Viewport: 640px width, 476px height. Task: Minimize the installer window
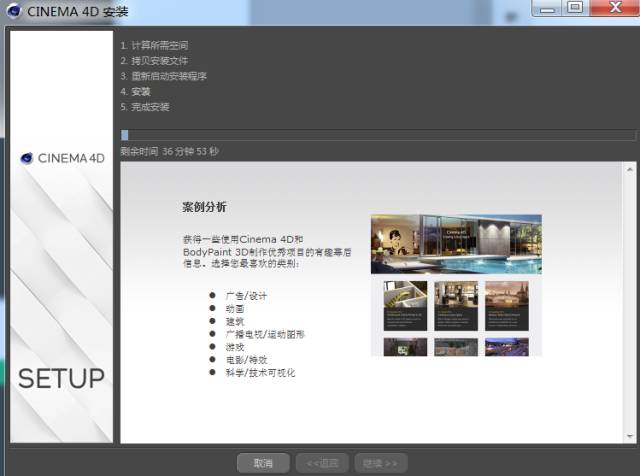[x=545, y=8]
